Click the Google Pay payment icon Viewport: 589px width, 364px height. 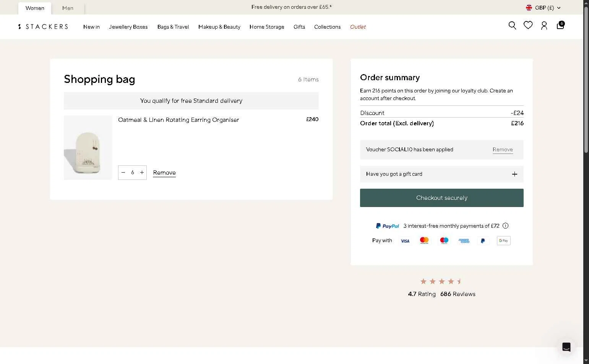[504, 241]
